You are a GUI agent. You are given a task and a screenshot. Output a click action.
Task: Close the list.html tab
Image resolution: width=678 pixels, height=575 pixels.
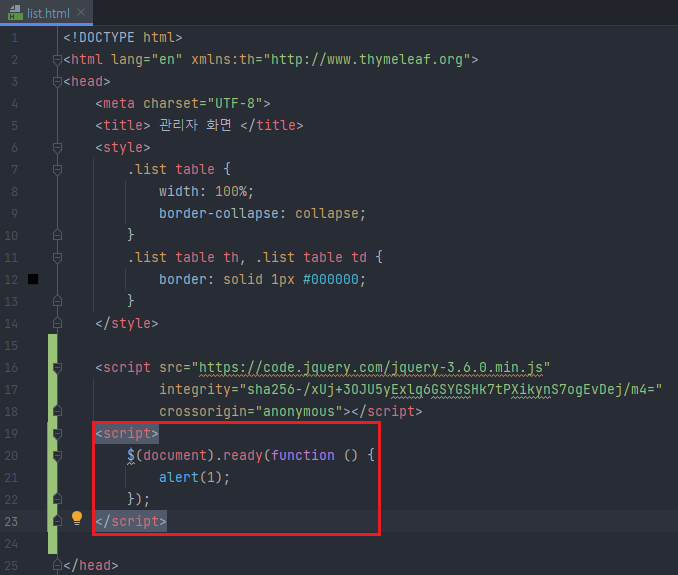(x=81, y=13)
